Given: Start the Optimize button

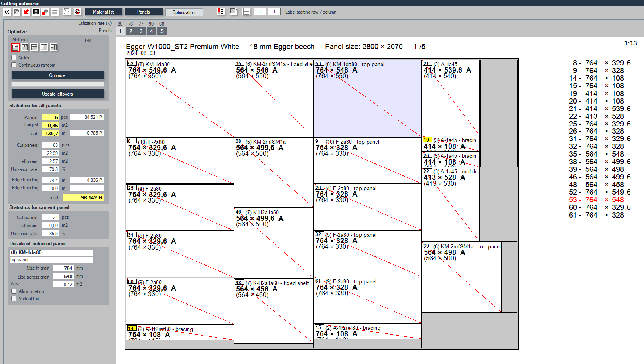Looking at the screenshot, I should click(x=57, y=75).
